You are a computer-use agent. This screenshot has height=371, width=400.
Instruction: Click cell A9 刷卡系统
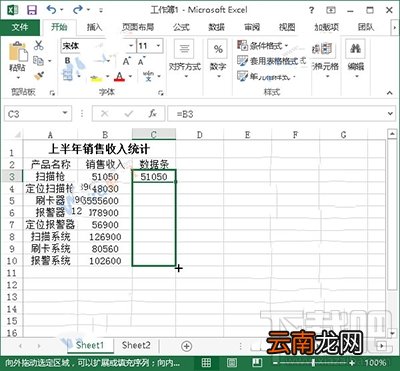(50, 249)
